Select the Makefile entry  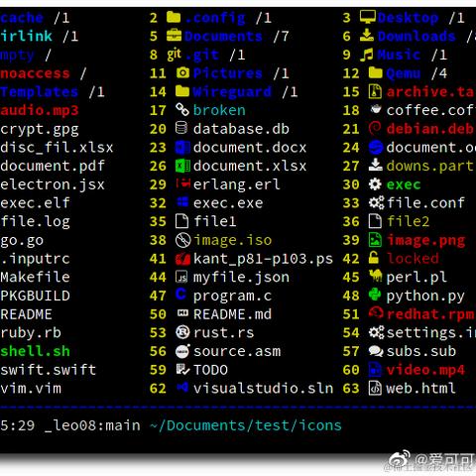(35, 277)
